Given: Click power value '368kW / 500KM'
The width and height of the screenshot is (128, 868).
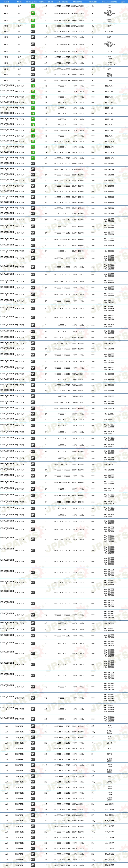Looking at the screenshot, I should pos(77,80).
